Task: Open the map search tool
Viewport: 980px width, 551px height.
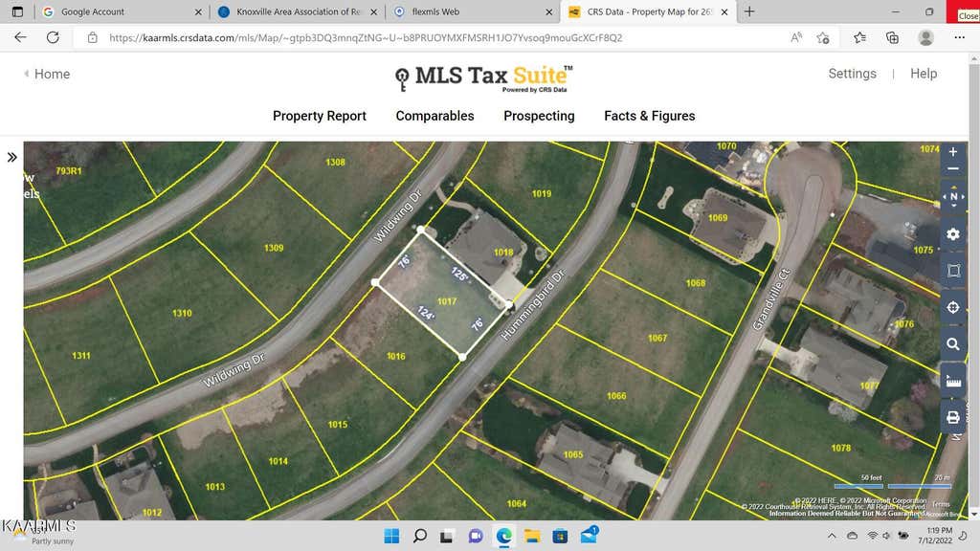Action: [953, 344]
